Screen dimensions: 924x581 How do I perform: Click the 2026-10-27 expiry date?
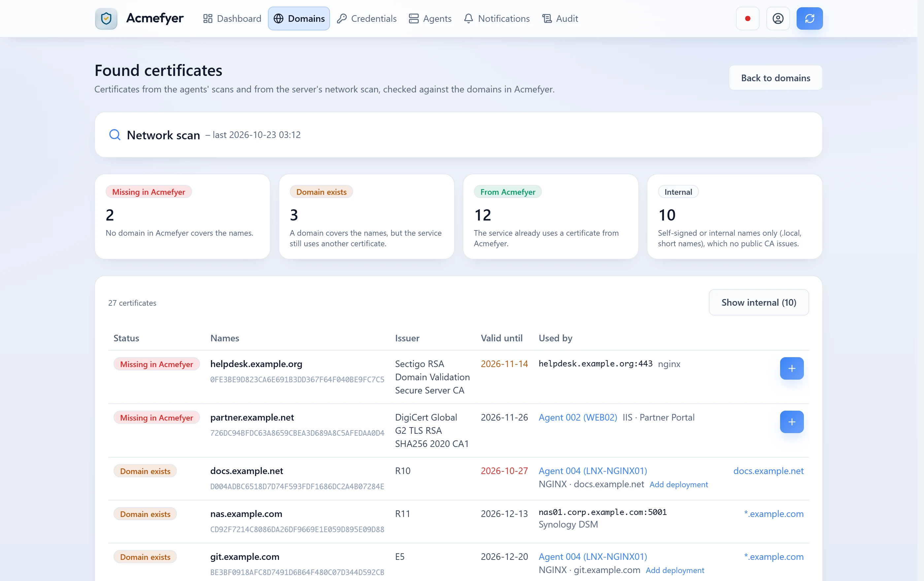[x=504, y=471]
